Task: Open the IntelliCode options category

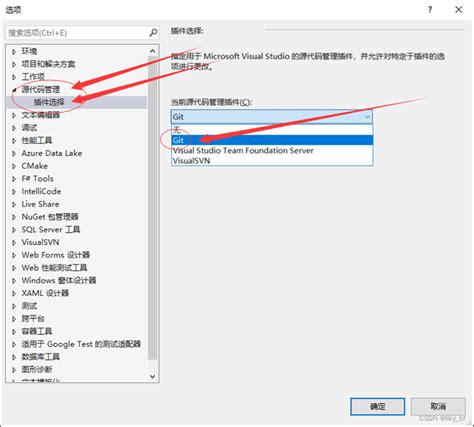Action: click(41, 191)
